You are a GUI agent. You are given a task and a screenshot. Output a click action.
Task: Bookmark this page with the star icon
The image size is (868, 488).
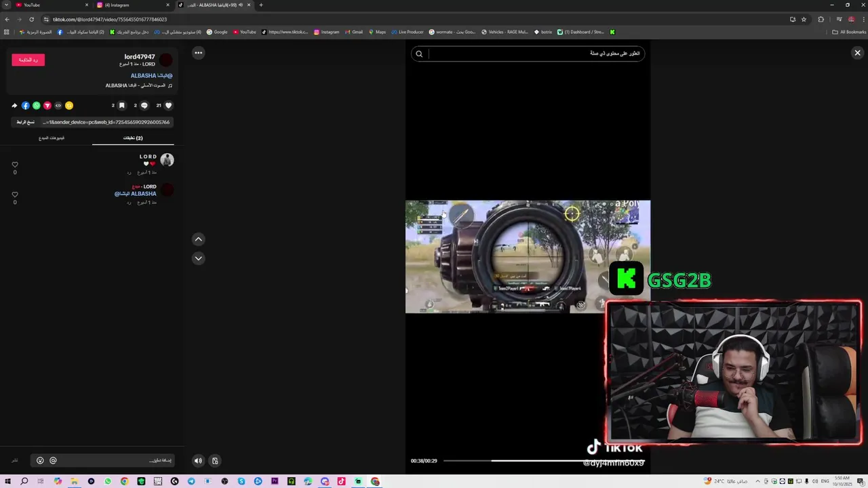click(x=804, y=19)
